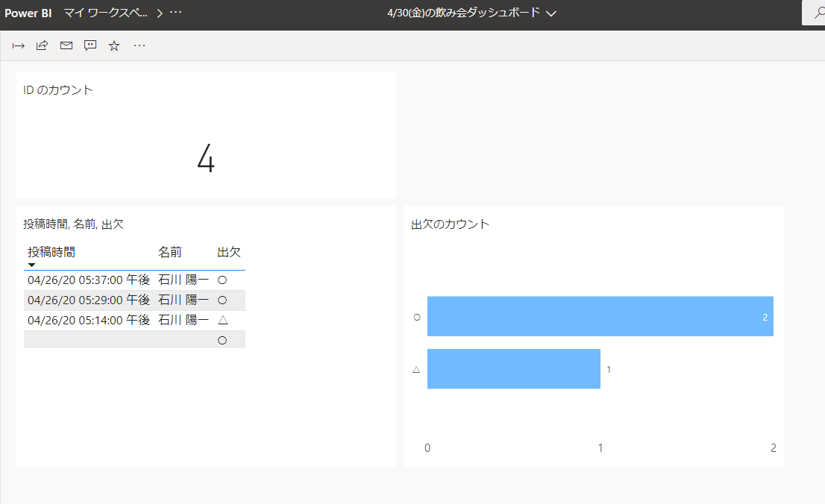825x504 pixels.
Task: Click the 投稿時間, 名前, 出欠 tile title
Action: coord(73,224)
